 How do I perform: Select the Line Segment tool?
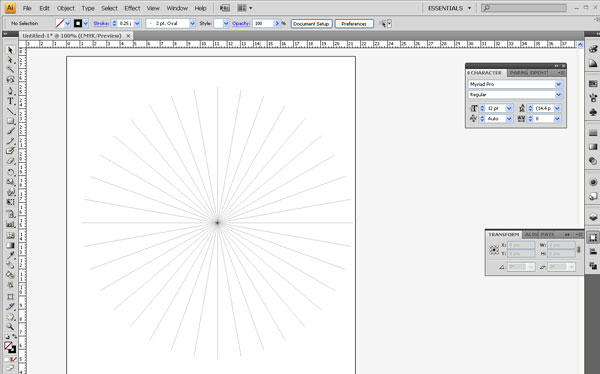10,111
